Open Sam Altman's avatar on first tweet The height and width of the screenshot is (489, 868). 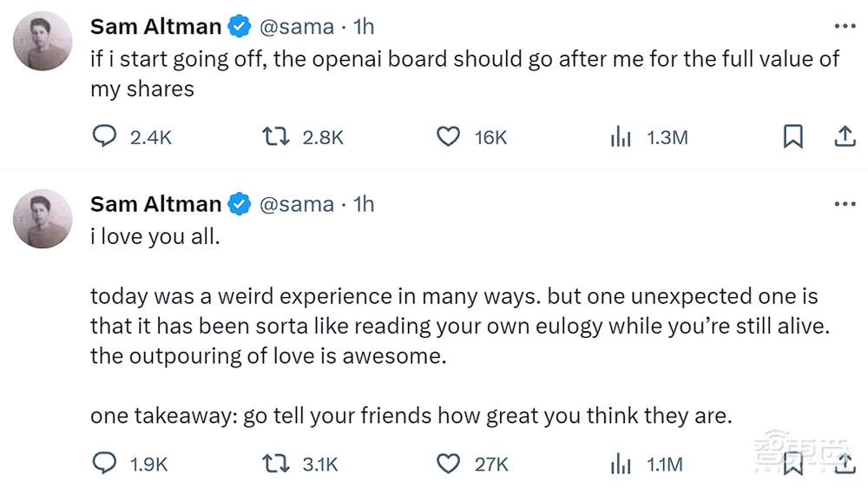click(x=43, y=42)
